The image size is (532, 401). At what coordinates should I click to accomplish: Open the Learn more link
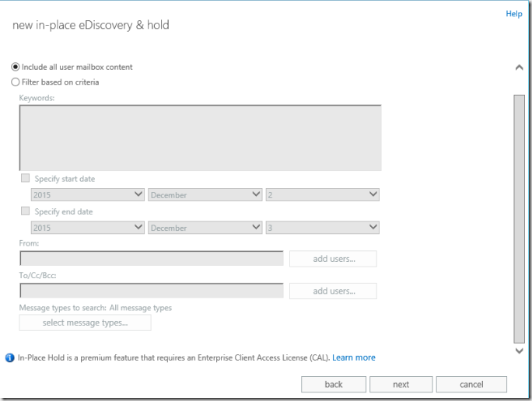click(353, 358)
